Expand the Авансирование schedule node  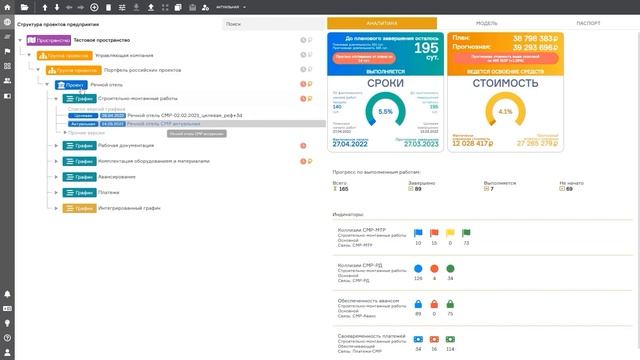[x=56, y=177]
